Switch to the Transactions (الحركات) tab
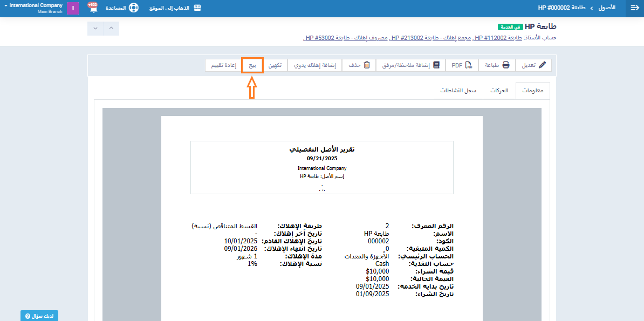Screen dimensions: 644x321 [x=499, y=91]
